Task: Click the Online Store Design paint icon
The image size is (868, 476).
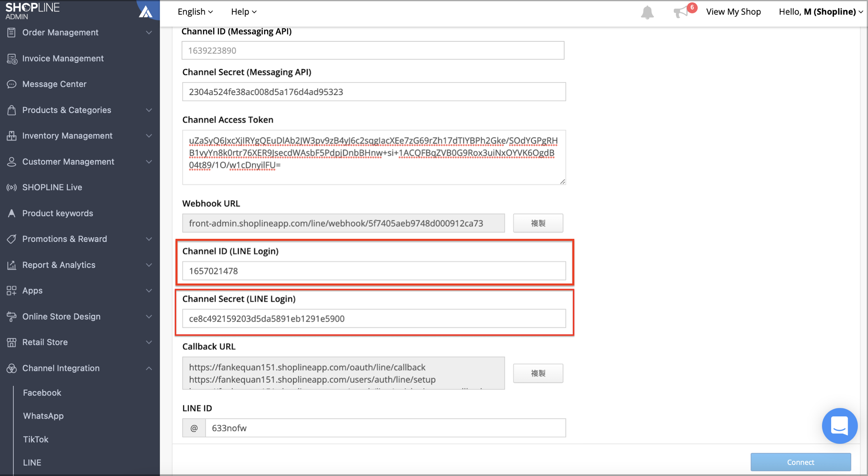Action: [x=11, y=316]
